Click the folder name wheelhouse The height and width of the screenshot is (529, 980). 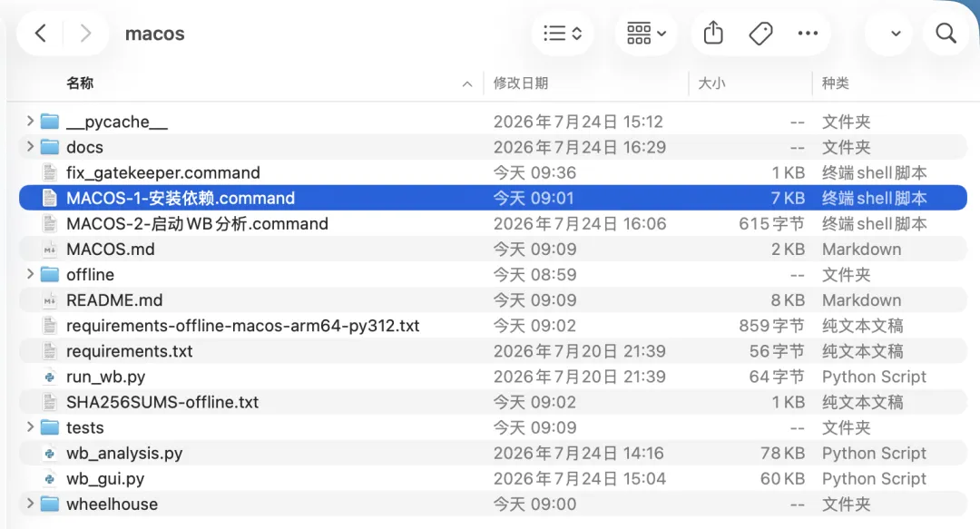coord(112,504)
